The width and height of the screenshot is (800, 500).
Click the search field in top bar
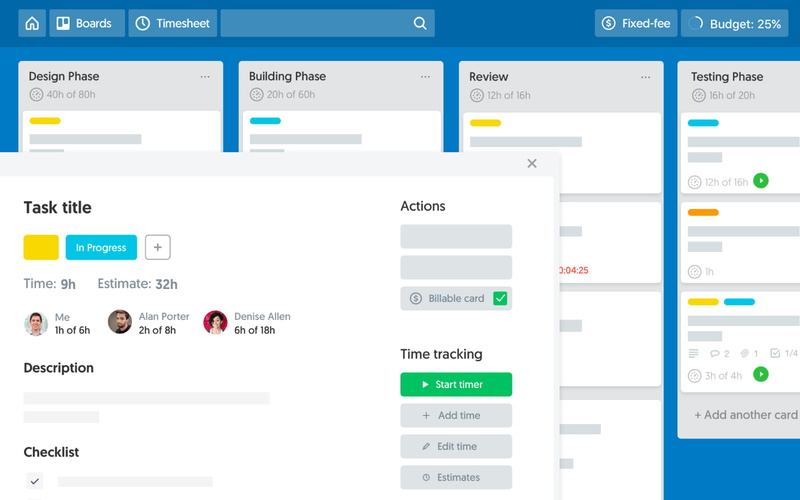[x=328, y=23]
